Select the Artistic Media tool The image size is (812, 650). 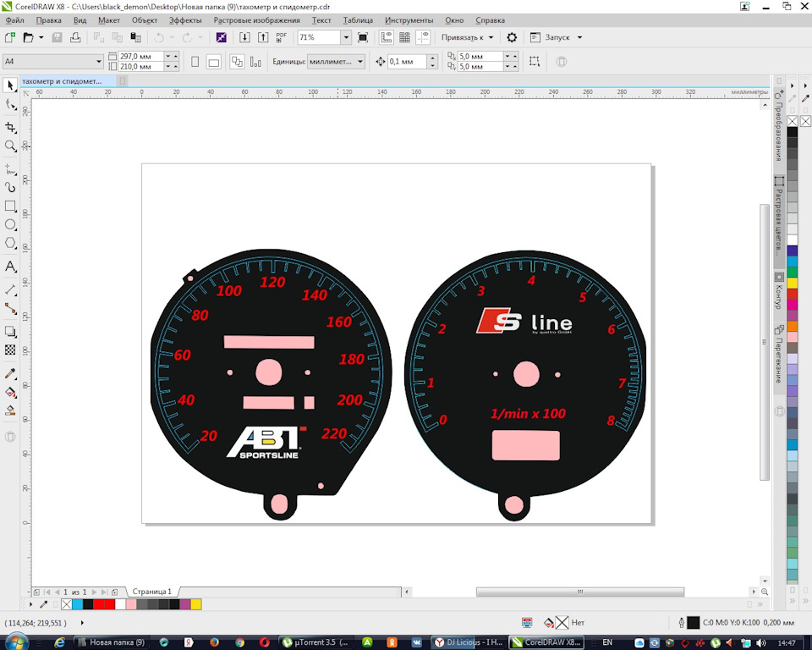(x=10, y=187)
